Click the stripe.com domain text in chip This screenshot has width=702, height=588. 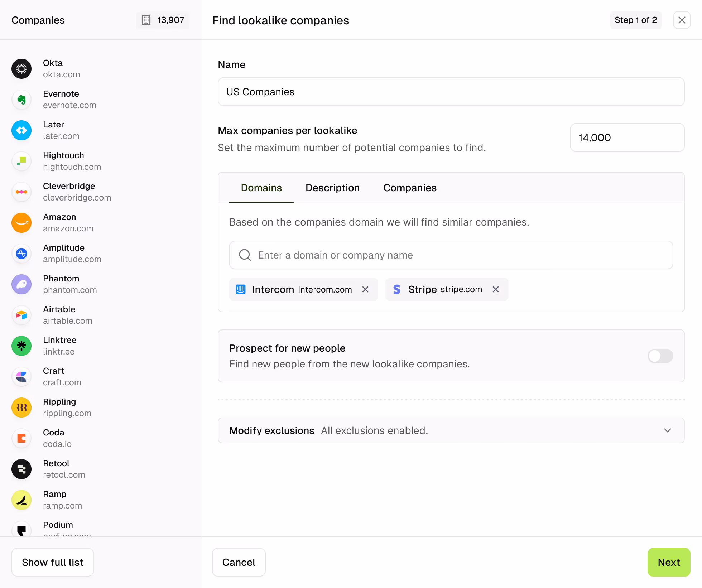461,289
